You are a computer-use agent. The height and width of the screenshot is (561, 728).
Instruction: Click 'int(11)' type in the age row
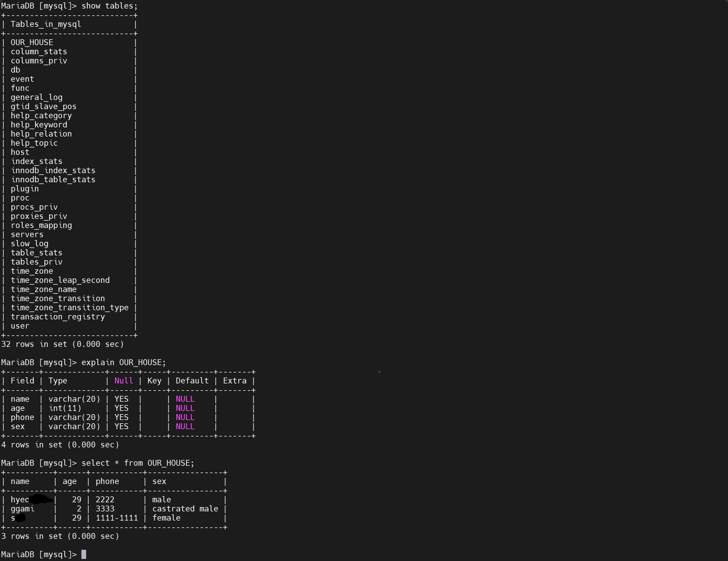click(x=65, y=408)
